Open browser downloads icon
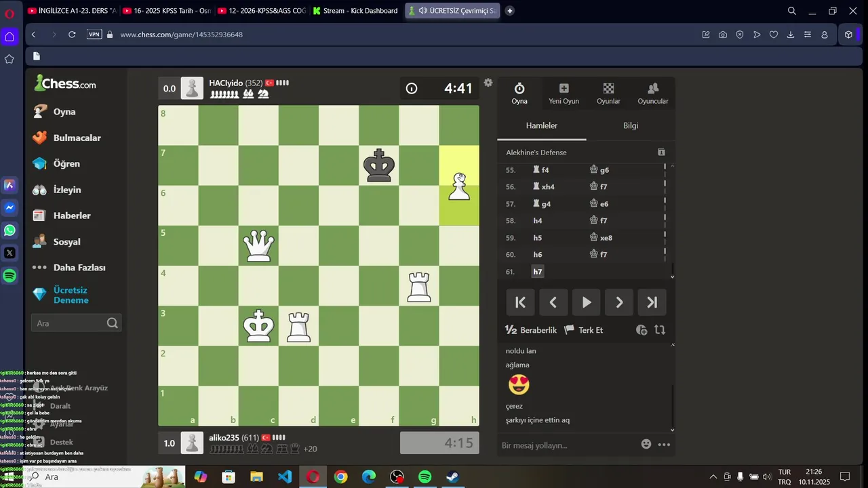868x488 pixels. click(x=791, y=35)
